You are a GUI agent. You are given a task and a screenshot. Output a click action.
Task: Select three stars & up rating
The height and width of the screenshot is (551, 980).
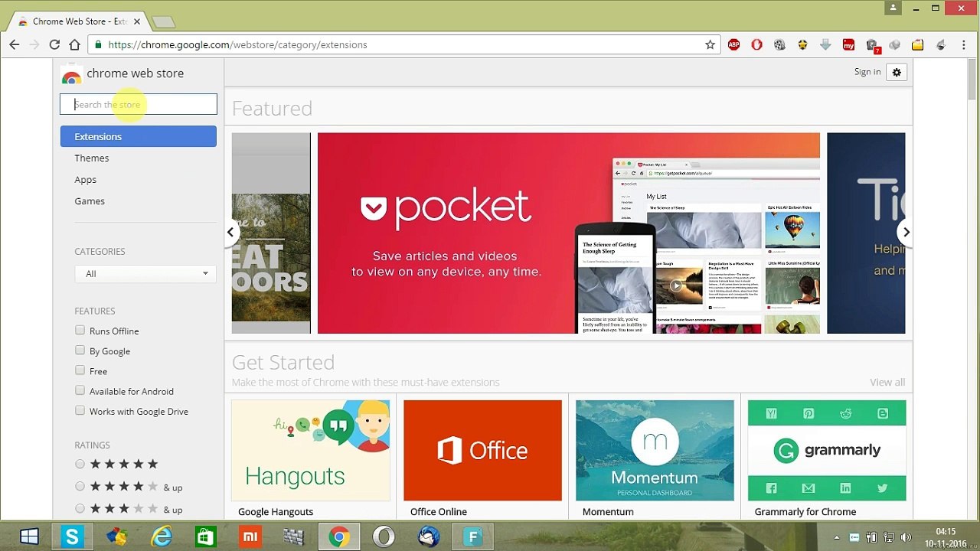click(80, 509)
